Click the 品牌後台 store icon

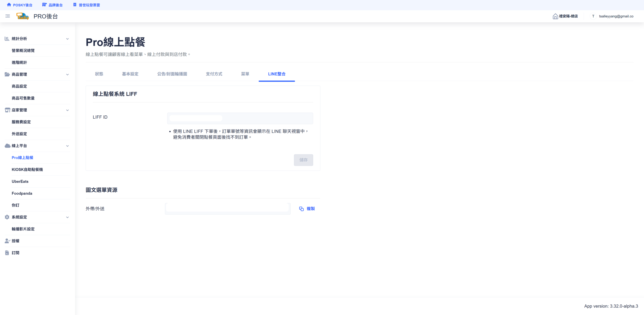coord(44,5)
